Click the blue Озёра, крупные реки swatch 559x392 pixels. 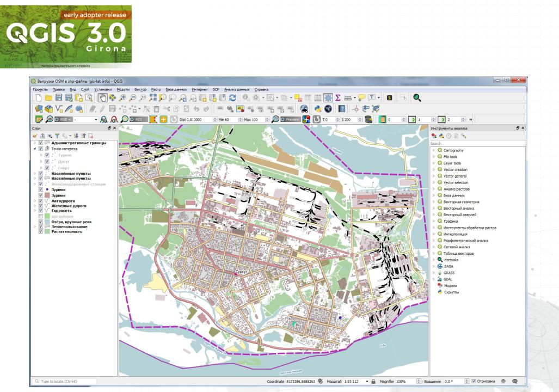pos(47,222)
